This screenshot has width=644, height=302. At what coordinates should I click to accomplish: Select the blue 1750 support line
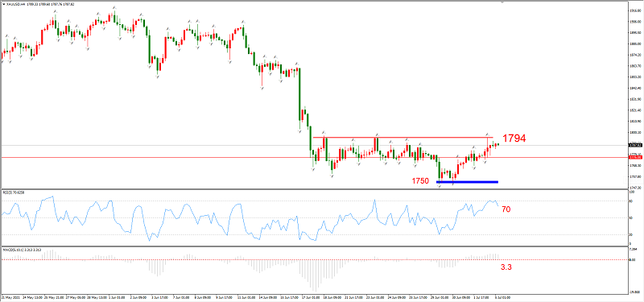click(x=467, y=182)
